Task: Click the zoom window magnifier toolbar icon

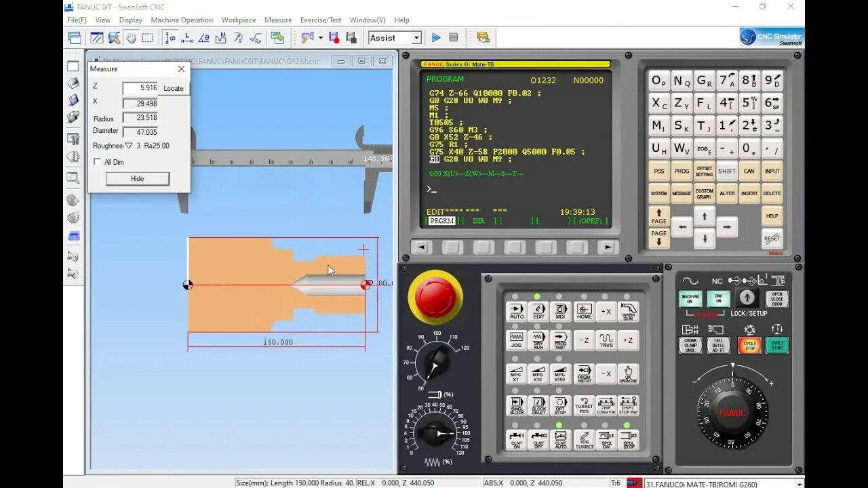Action: [x=114, y=38]
